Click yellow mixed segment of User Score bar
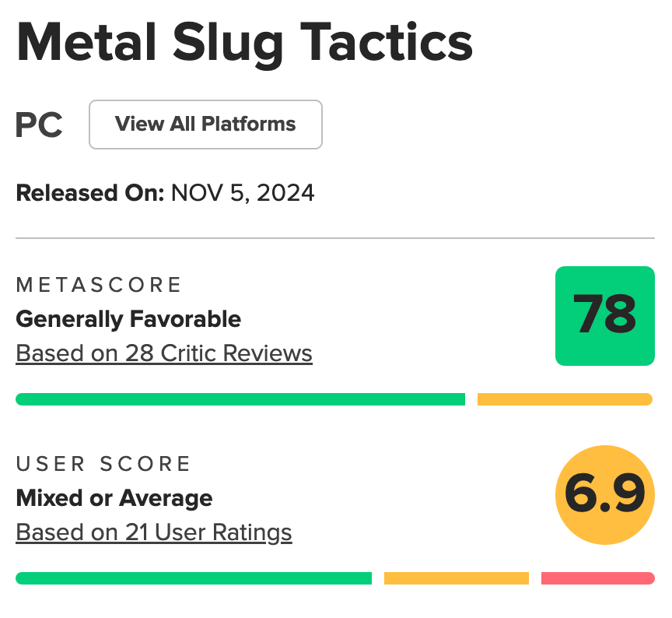Viewport: 672px width, 618px height. 456,578
